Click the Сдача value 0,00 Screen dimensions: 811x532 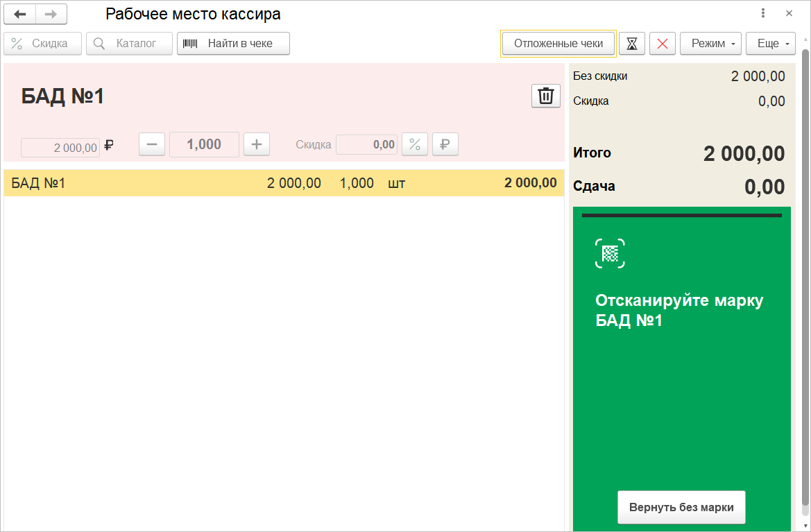coord(765,187)
